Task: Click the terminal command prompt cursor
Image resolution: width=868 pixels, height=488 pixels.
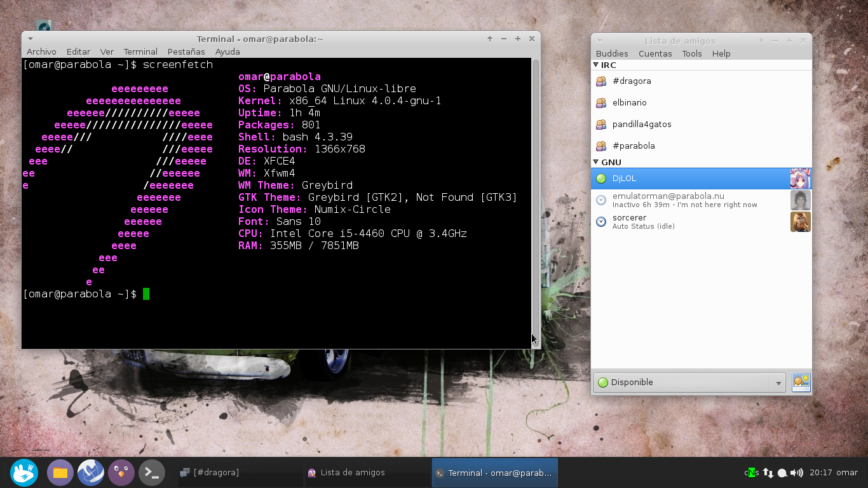Action: point(146,294)
